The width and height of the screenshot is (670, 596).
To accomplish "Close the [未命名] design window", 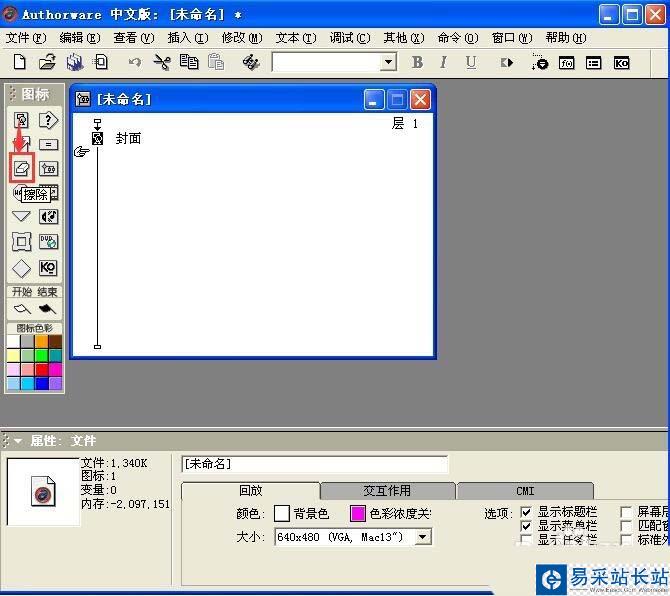I will tap(420, 100).
